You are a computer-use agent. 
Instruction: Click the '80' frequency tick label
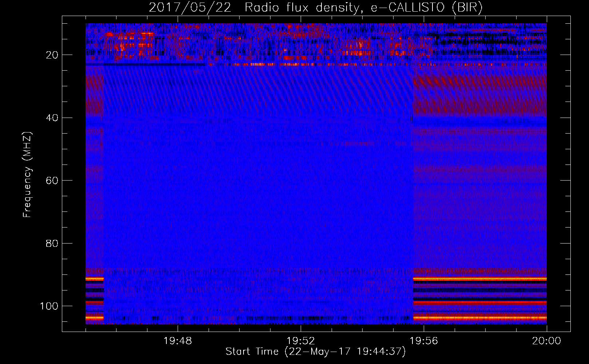tap(52, 243)
